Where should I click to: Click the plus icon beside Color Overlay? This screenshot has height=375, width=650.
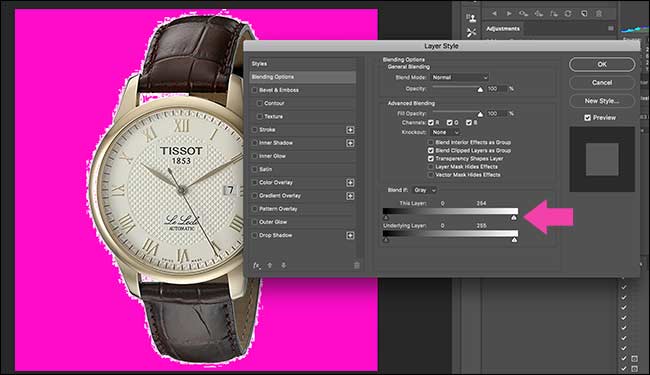pos(350,183)
